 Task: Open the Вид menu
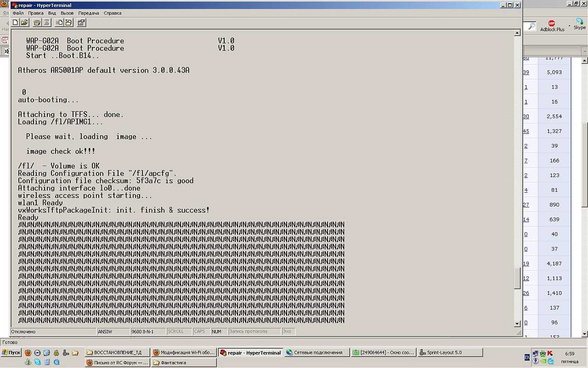52,13
